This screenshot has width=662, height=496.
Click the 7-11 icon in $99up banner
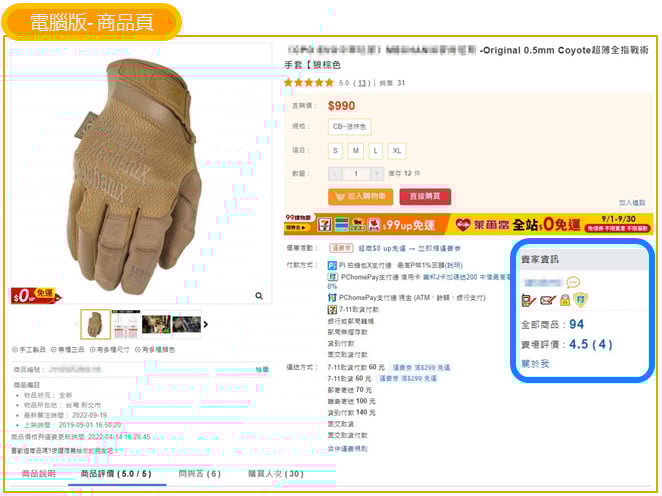(x=325, y=225)
